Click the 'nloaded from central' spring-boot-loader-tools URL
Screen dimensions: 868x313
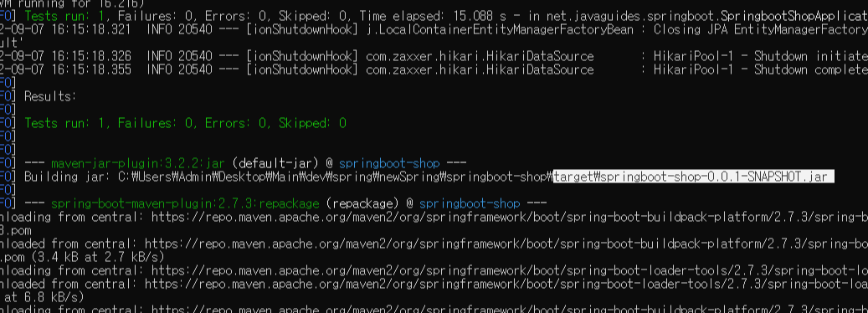coord(506,285)
